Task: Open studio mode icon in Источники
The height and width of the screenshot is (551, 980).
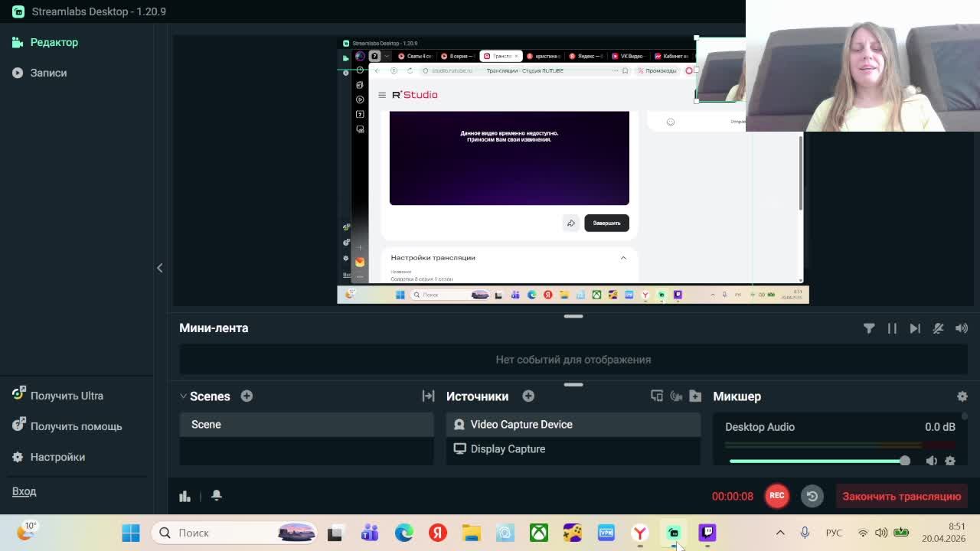Action: coord(657,396)
